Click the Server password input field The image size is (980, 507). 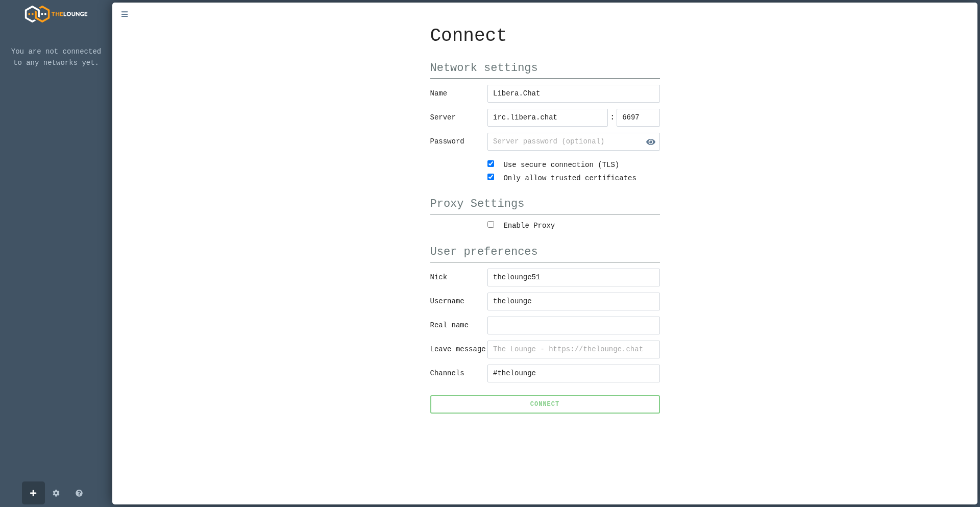pyautogui.click(x=564, y=141)
